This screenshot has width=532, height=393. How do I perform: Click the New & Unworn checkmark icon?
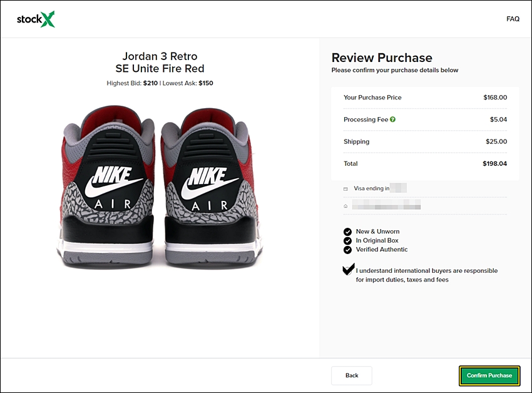pos(347,232)
